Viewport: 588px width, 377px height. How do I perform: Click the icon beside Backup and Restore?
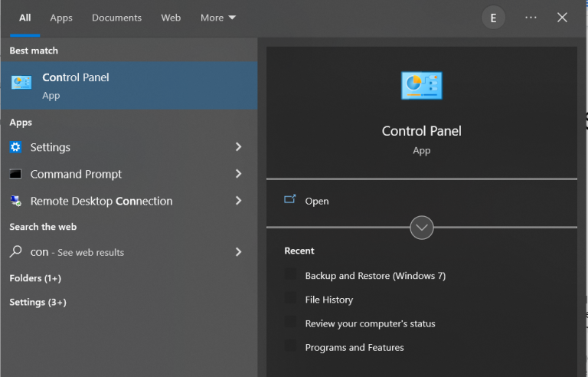(x=290, y=274)
